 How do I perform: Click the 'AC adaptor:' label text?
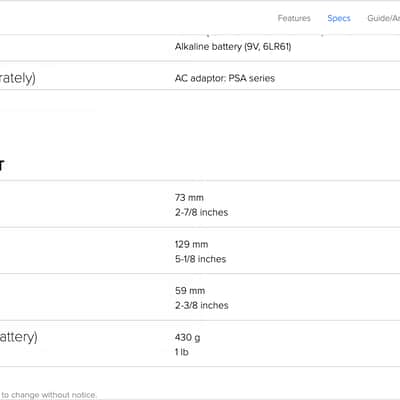point(200,78)
